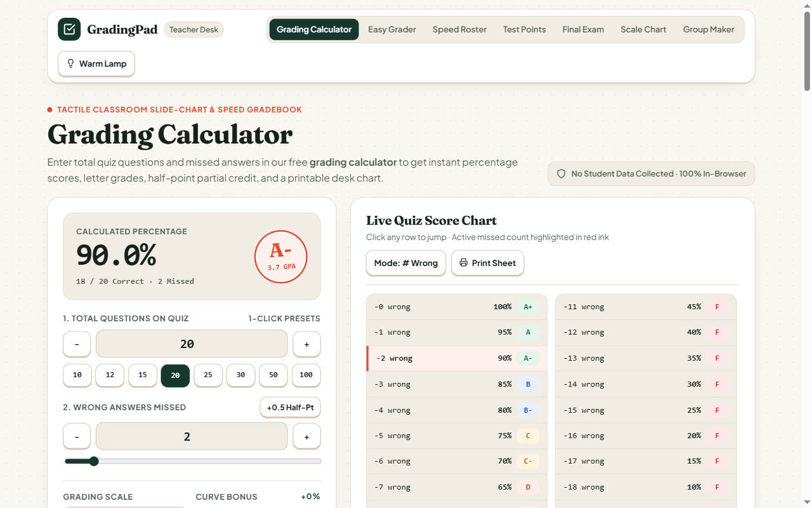Increase total questions with plus button
Image resolution: width=812 pixels, height=508 pixels.
coord(306,344)
